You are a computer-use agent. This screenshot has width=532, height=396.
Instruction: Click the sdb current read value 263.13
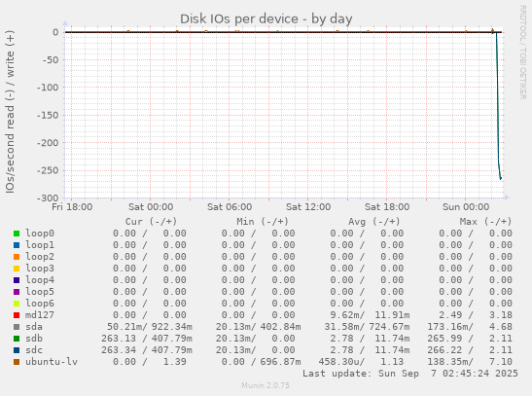pos(119,339)
